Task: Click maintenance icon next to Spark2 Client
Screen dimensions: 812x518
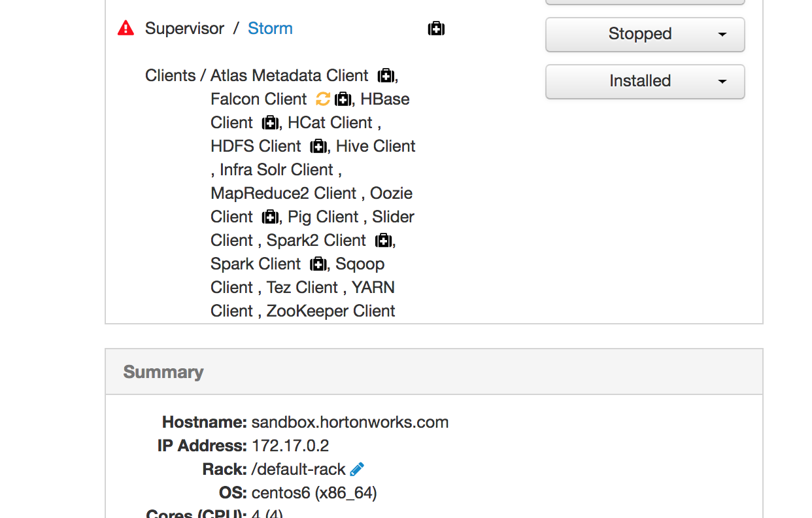Action: tap(383, 241)
